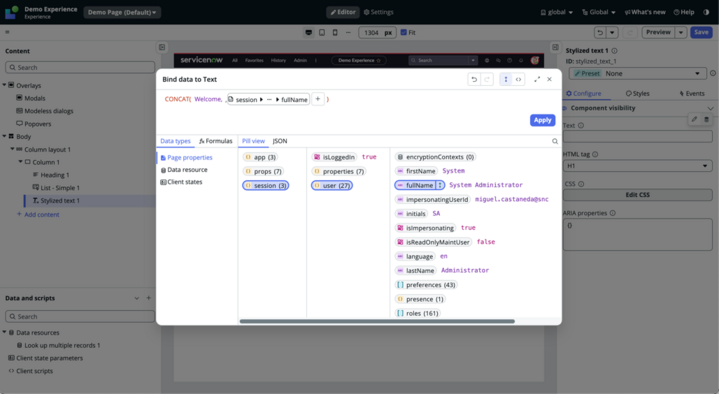This screenshot has height=394, width=719.
Task: Expand the session (3) object pill
Action: pyautogui.click(x=265, y=186)
